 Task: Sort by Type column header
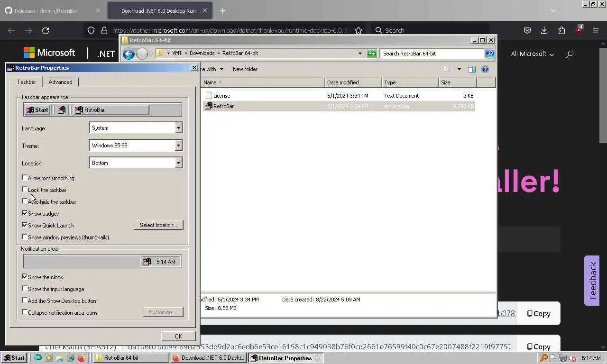tap(410, 82)
